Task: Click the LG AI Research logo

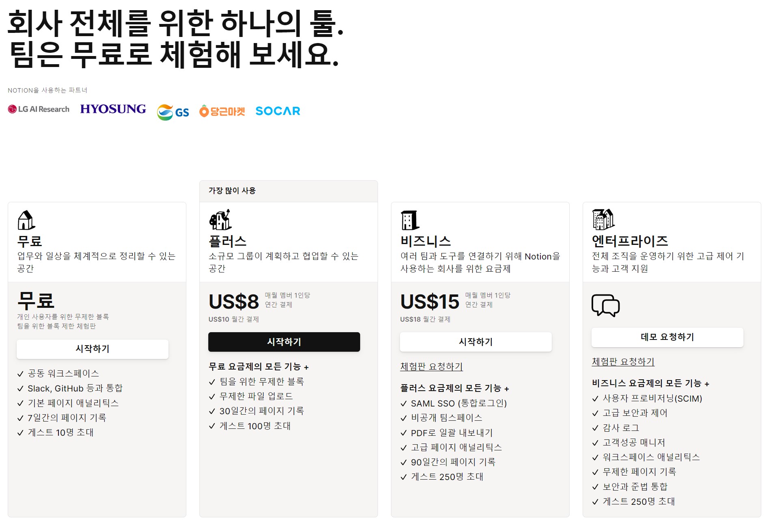Action: click(39, 109)
